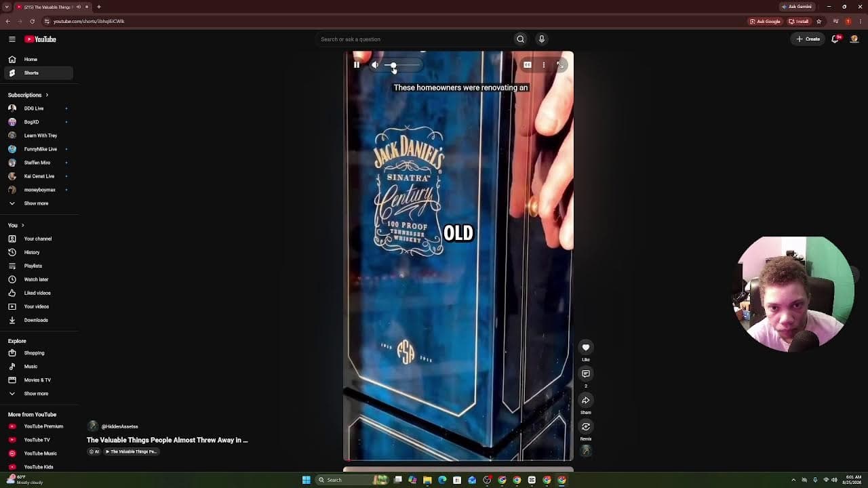Open the account avatar menu

(x=854, y=39)
